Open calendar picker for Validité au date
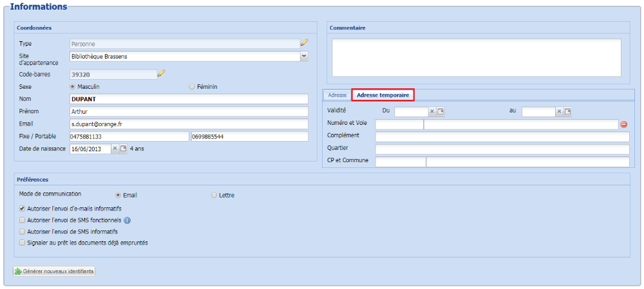 tap(568, 111)
